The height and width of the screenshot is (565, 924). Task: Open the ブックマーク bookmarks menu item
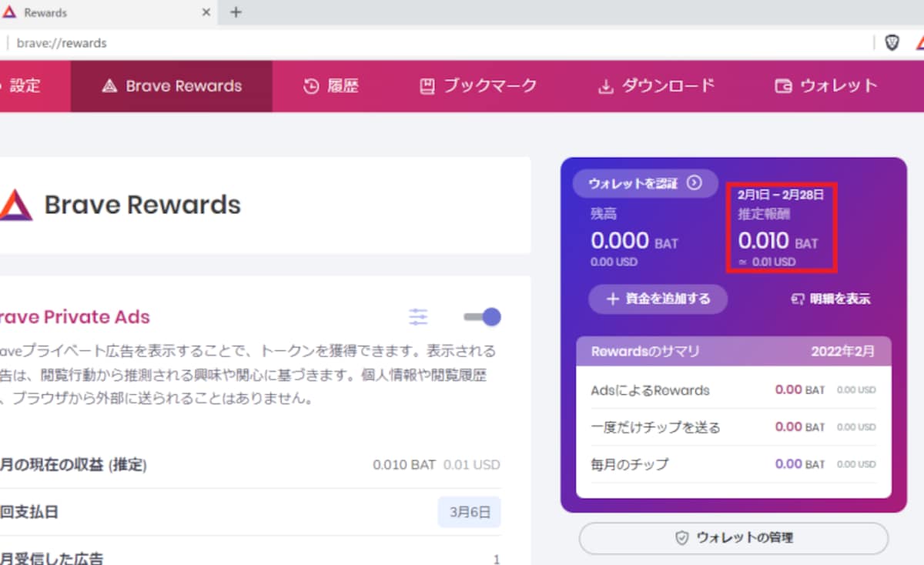[x=478, y=86]
